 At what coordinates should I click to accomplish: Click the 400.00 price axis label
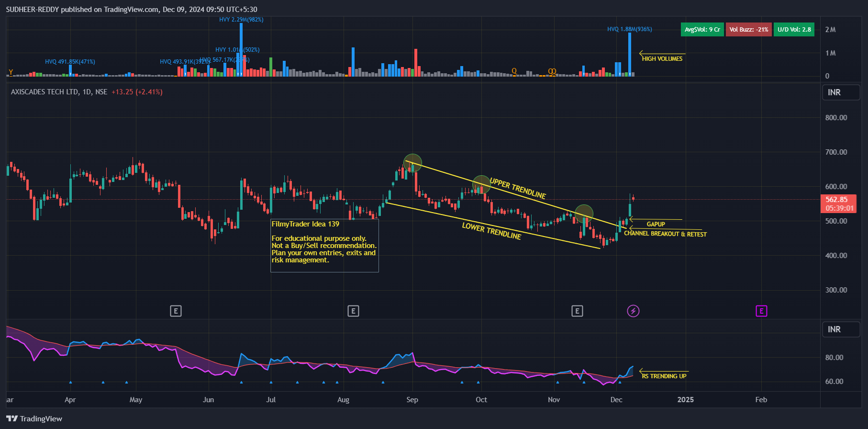[836, 256]
